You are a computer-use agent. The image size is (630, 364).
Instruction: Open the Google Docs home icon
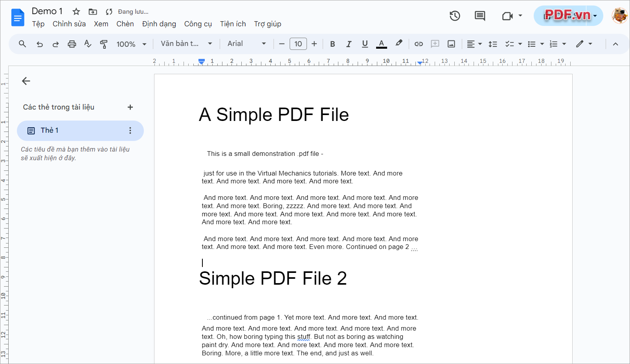pos(18,18)
